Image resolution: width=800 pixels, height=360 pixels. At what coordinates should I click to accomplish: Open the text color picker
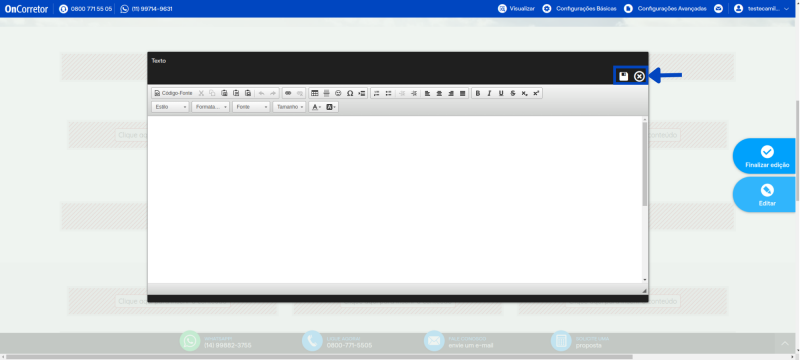pyautogui.click(x=316, y=107)
